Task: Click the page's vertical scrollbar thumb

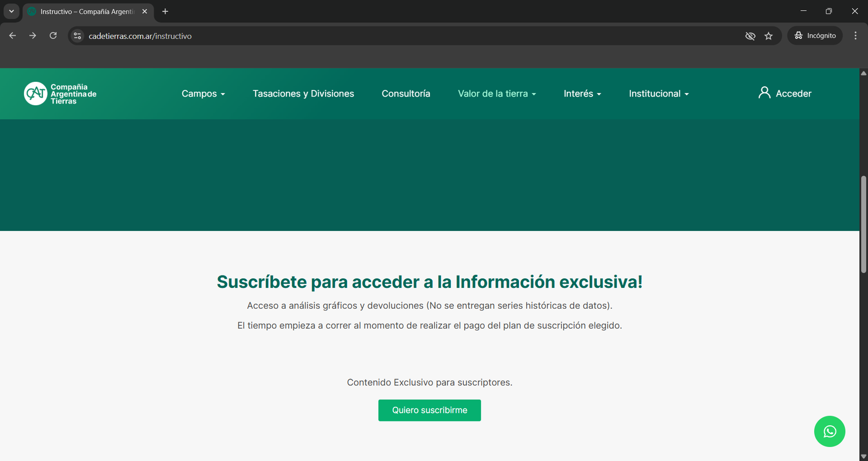Action: coord(863,224)
